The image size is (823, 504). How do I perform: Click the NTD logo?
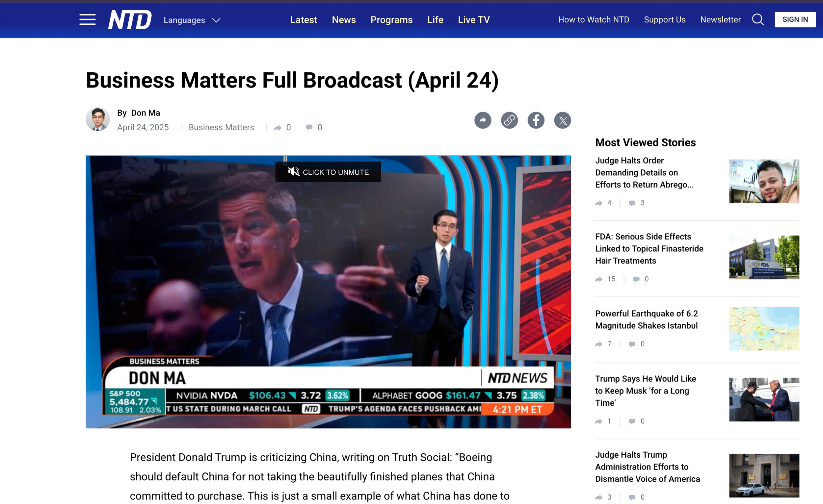point(130,20)
